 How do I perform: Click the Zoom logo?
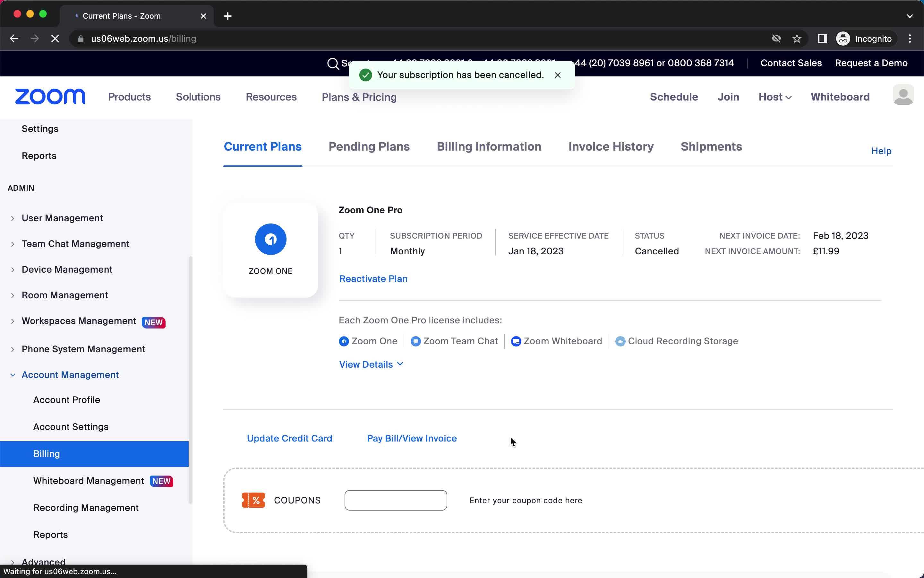(x=50, y=96)
